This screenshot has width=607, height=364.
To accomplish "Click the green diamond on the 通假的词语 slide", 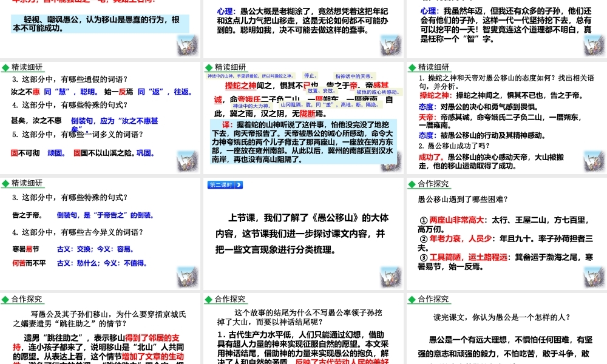I will 5,68.
